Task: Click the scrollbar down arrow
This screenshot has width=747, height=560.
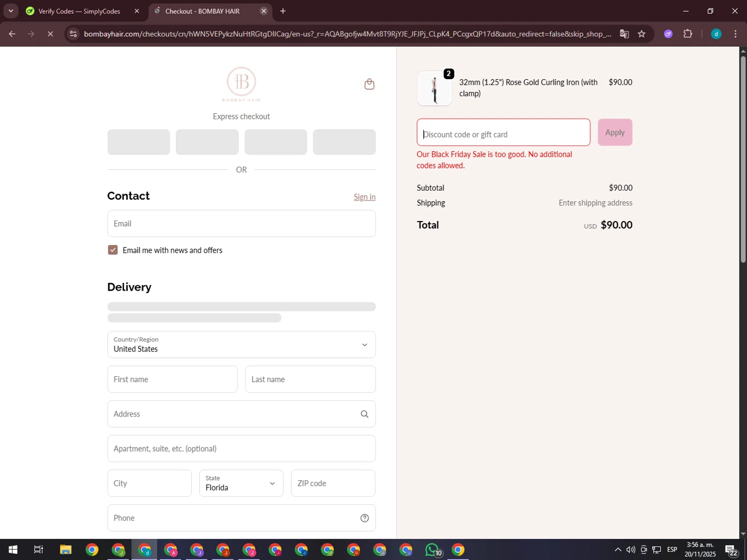Action: pos(743,534)
